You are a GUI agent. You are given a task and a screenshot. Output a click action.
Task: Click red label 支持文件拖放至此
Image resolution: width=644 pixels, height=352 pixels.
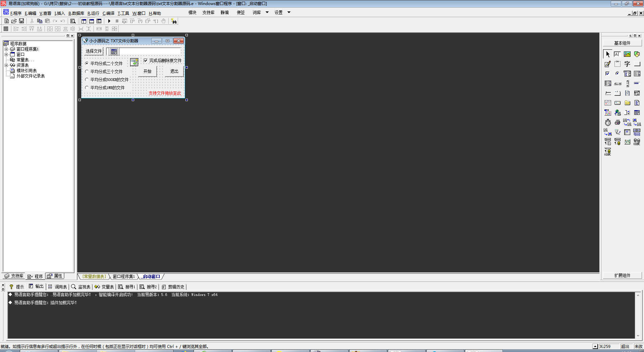tap(165, 93)
